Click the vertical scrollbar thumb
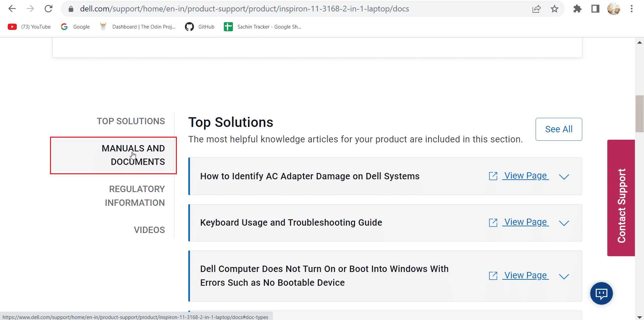This screenshot has width=644, height=320. 639,114
